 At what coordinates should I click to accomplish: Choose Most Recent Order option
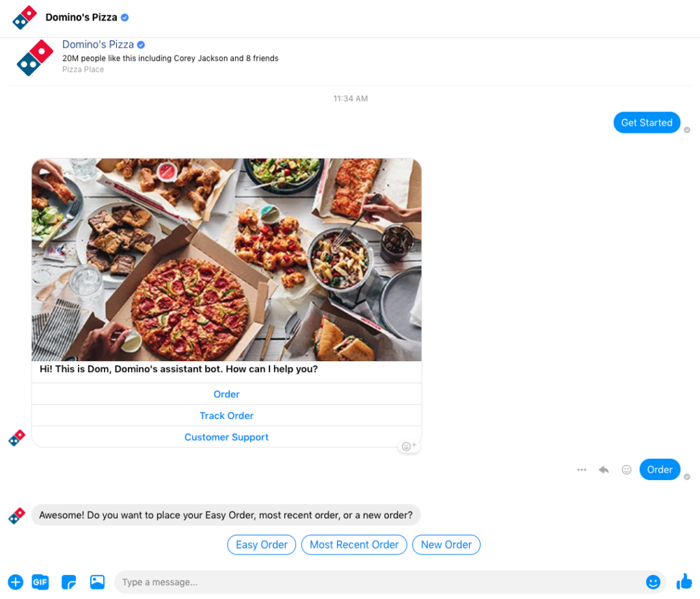click(354, 544)
